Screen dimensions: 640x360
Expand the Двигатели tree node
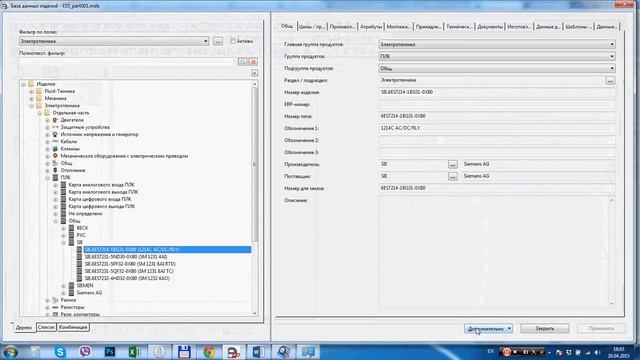click(x=47, y=120)
